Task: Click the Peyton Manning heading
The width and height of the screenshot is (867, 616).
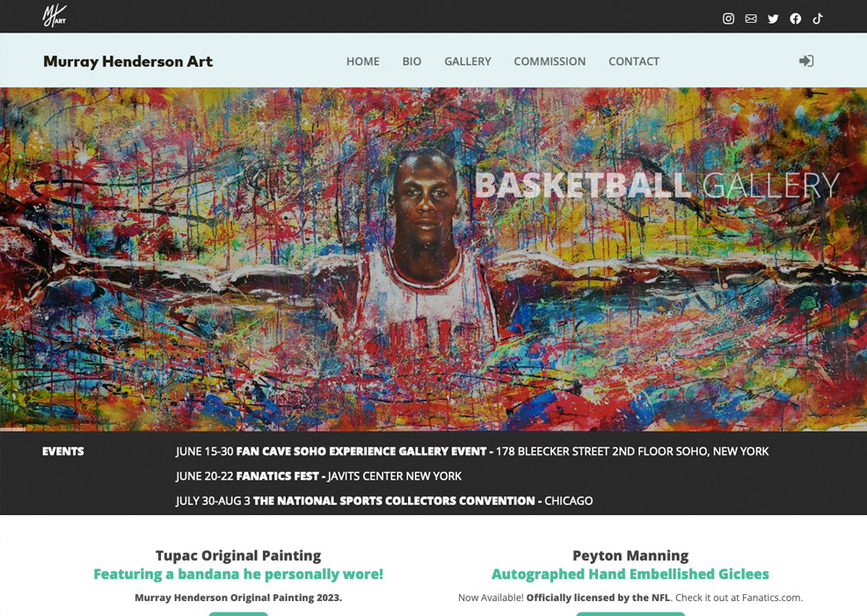Action: click(x=630, y=555)
